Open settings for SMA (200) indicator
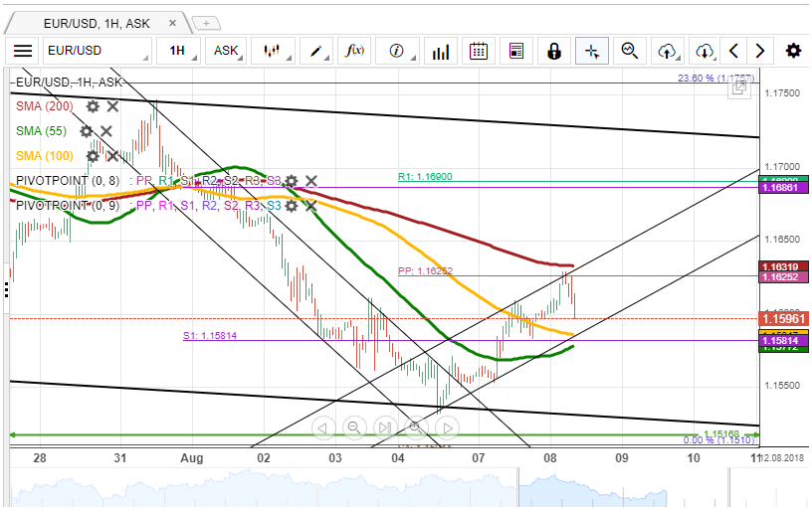 coord(93,106)
